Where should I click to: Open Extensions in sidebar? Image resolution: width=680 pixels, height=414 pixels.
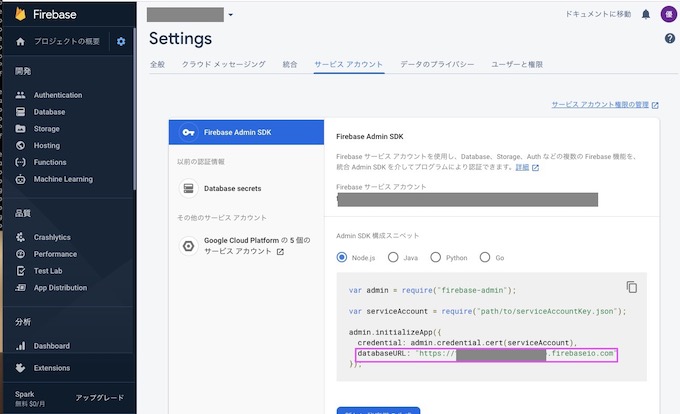52,368
